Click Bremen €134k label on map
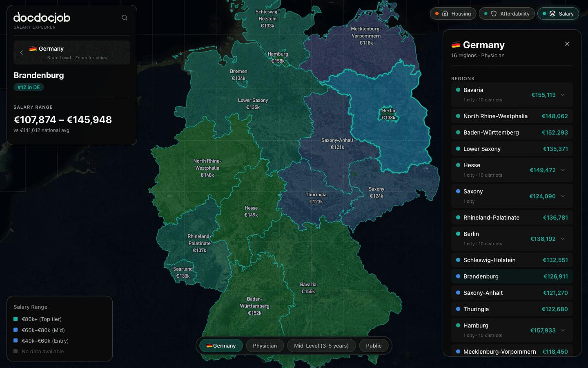 point(238,75)
